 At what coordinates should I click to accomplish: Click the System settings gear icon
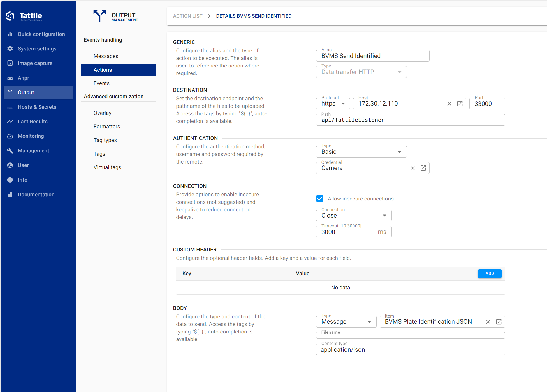pyautogui.click(x=10, y=49)
